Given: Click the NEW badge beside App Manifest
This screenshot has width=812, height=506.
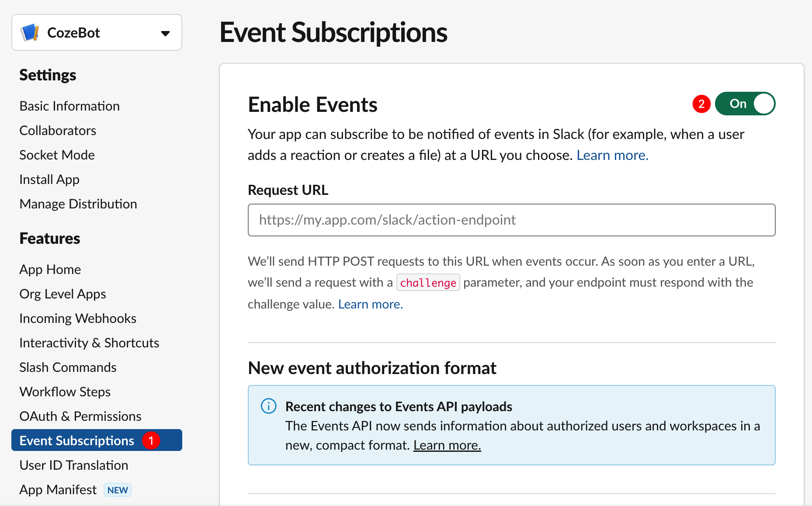Looking at the screenshot, I should pyautogui.click(x=118, y=490).
